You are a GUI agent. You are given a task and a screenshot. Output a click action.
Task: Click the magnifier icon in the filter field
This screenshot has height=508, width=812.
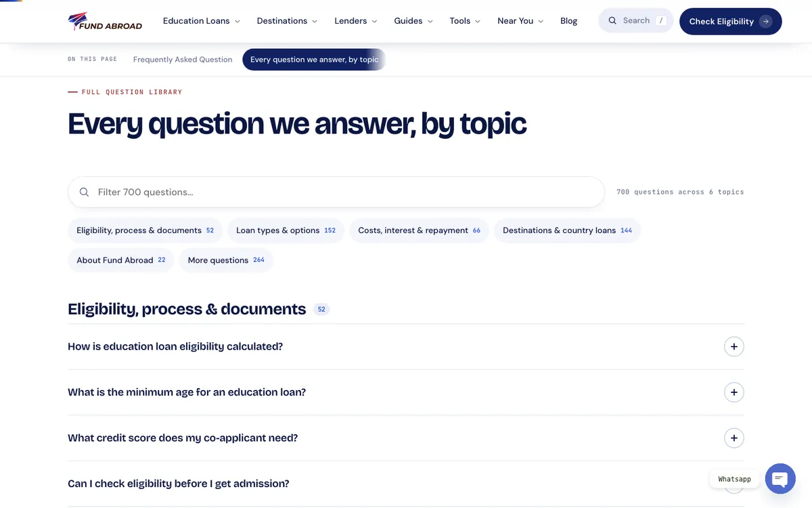tap(85, 192)
